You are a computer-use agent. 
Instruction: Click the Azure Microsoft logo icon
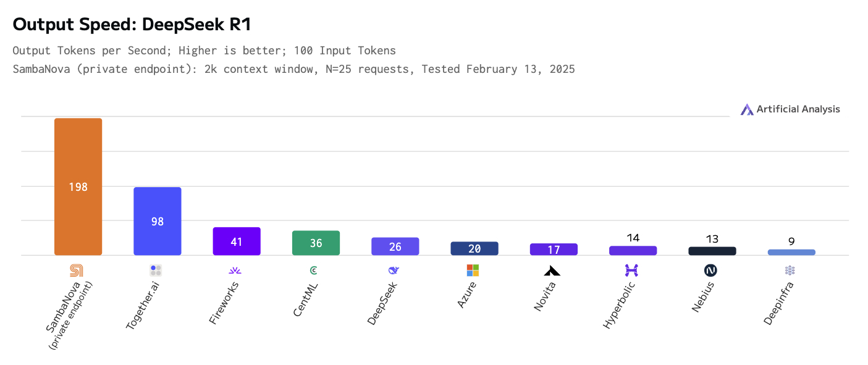[473, 271]
